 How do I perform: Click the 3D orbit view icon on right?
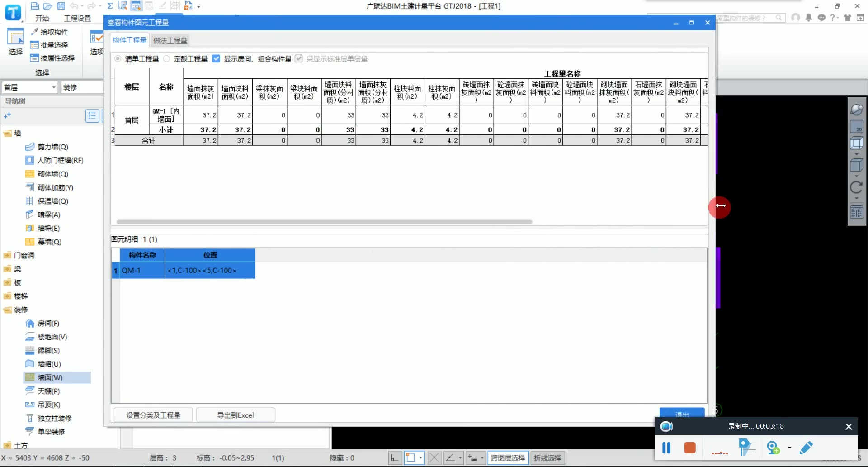(x=857, y=110)
